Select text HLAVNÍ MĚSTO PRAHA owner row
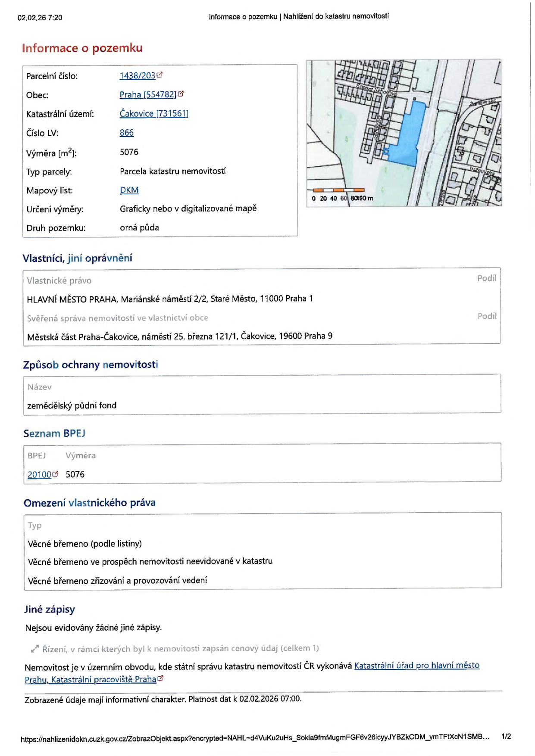 coord(170,299)
